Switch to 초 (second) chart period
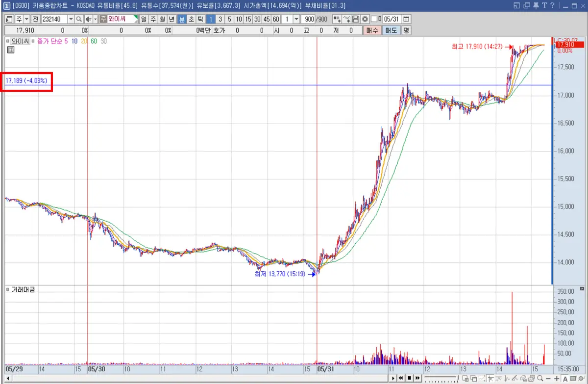This screenshot has height=384, width=588. pyautogui.click(x=191, y=19)
